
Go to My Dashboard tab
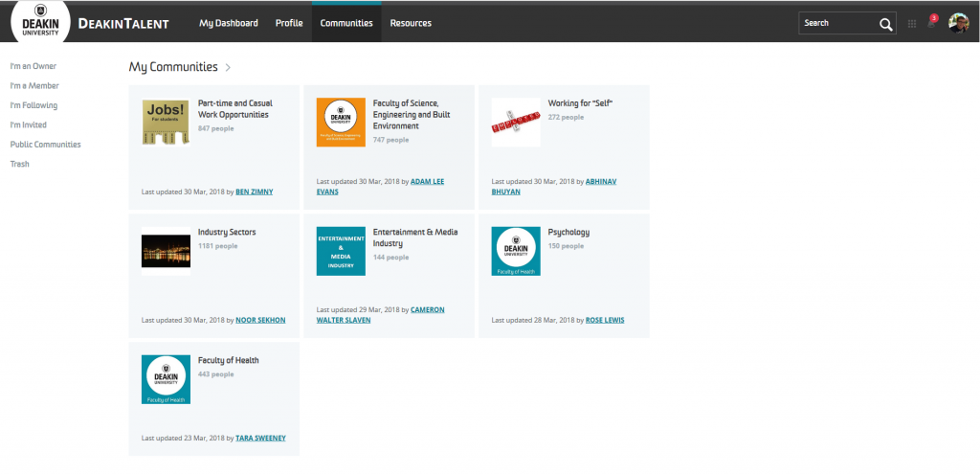[228, 23]
